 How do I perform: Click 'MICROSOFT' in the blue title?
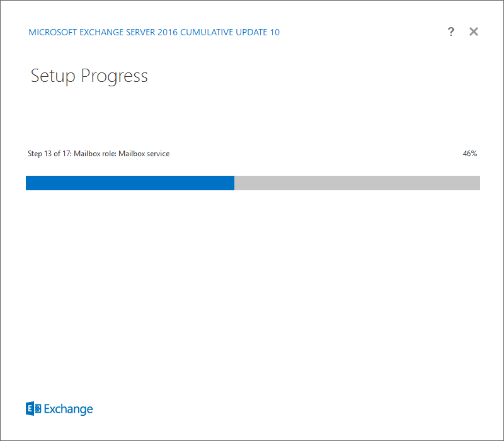click(53, 32)
